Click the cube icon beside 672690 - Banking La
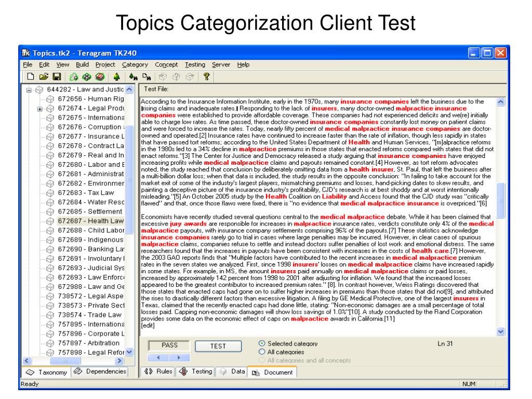The height and width of the screenshot is (399, 532). coord(50,249)
